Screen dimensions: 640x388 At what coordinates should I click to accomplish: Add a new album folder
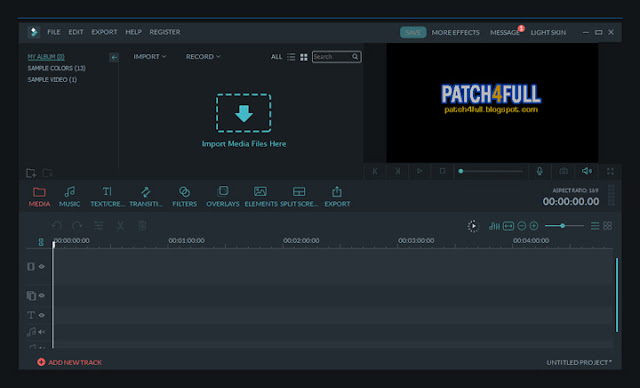tap(31, 173)
